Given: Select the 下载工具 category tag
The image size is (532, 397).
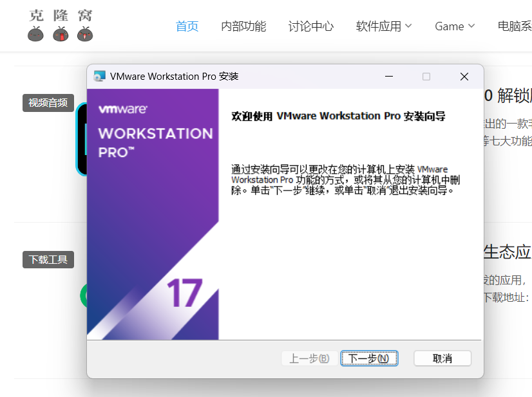Looking at the screenshot, I should pos(48,260).
